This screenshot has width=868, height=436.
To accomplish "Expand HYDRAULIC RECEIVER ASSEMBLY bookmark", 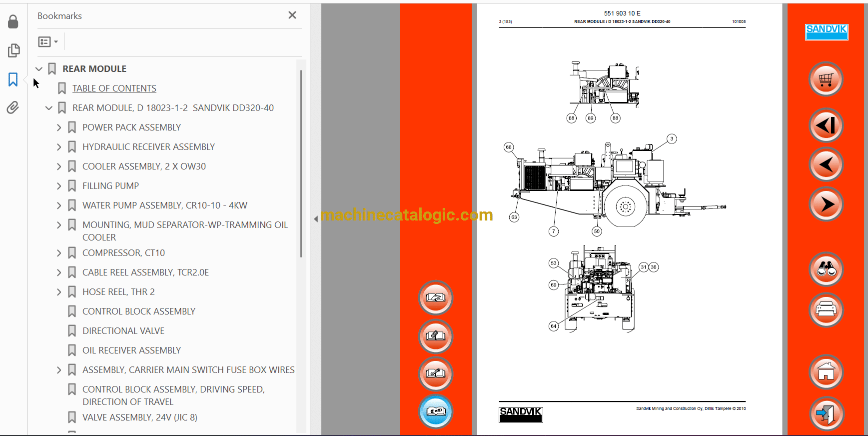I will (x=59, y=147).
